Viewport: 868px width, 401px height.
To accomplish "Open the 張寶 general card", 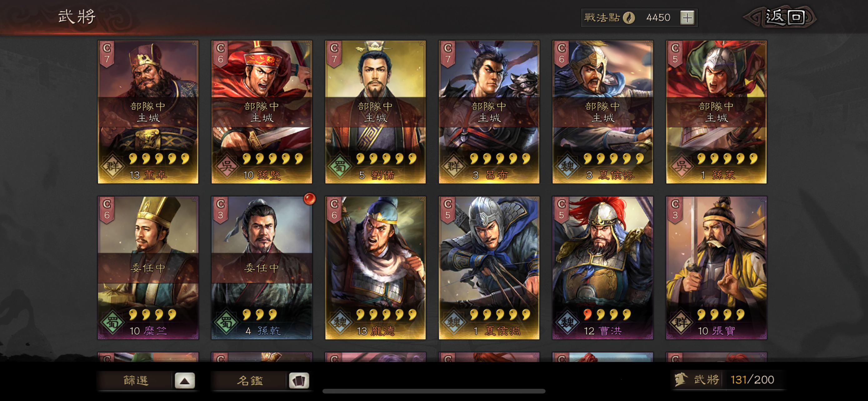I will click(x=716, y=268).
